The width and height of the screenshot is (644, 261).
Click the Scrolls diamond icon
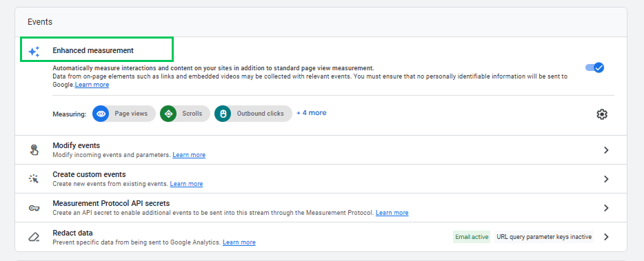point(168,114)
